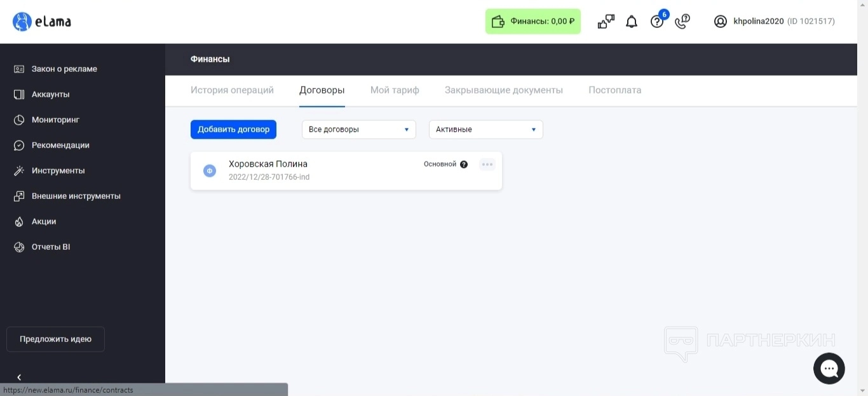868x396 pixels.
Task: Open the thumbs up/down feedback icon
Action: pyautogui.click(x=606, y=22)
